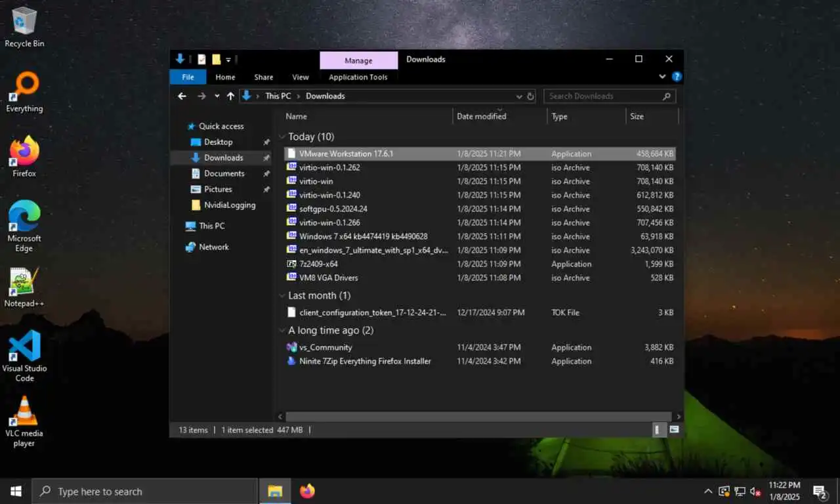Click the horizontal scrollbar in file list
840x504 pixels.
(x=478, y=417)
